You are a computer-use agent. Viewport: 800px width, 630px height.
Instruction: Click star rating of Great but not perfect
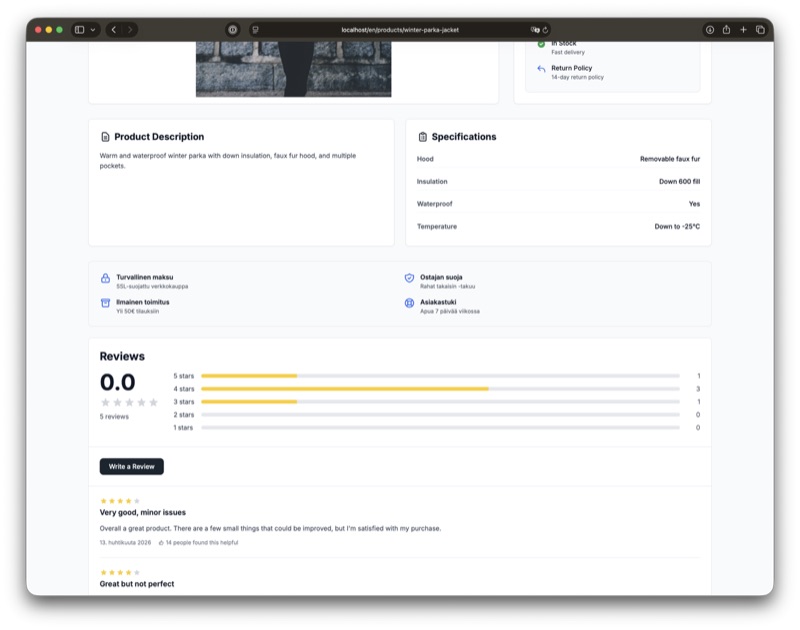click(x=120, y=572)
